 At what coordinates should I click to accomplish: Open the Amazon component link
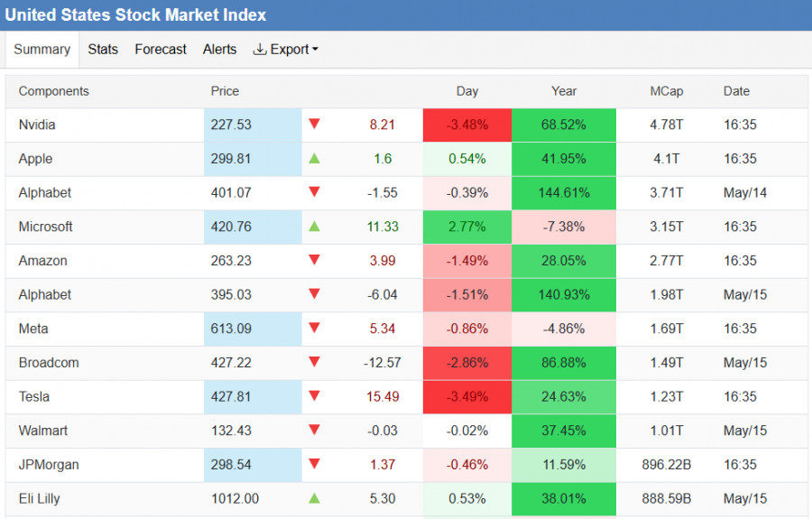(x=43, y=261)
